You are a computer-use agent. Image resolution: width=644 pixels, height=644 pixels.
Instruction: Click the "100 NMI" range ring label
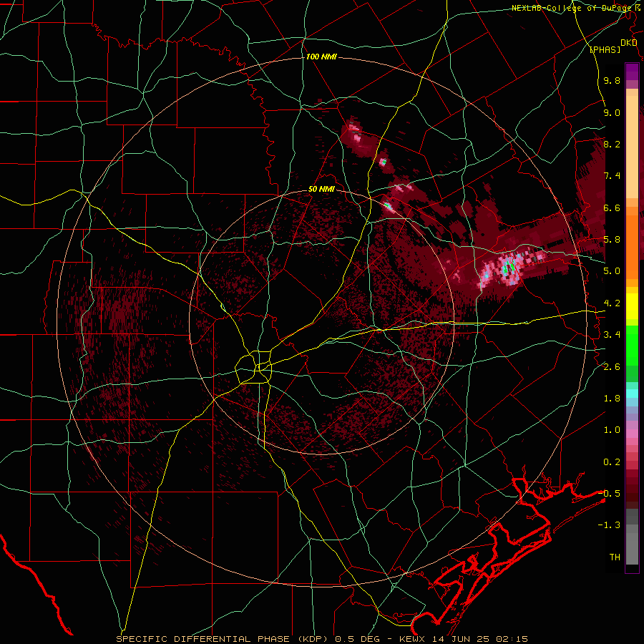321,57
